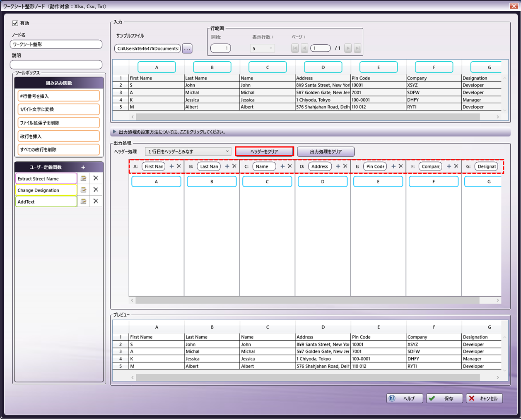Select the Change Designation function

point(46,190)
